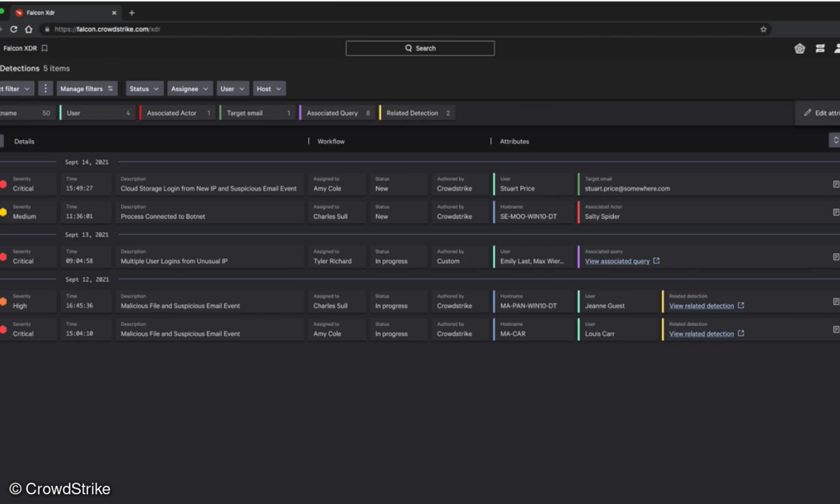This screenshot has width=840, height=504.
Task: Toggle the Associated Actor attribute chip
Action: [178, 113]
